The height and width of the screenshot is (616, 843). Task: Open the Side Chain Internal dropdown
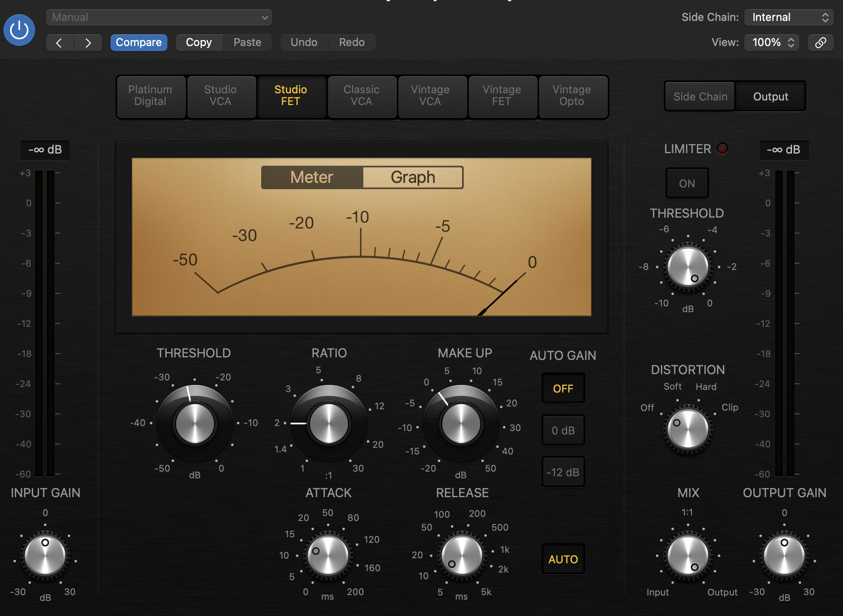coord(789,18)
